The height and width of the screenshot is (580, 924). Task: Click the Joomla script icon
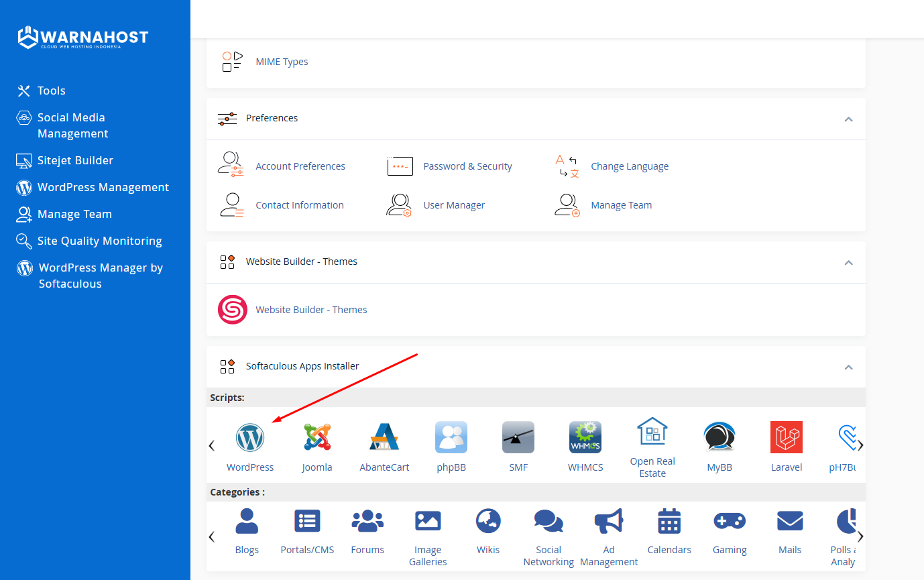point(317,438)
